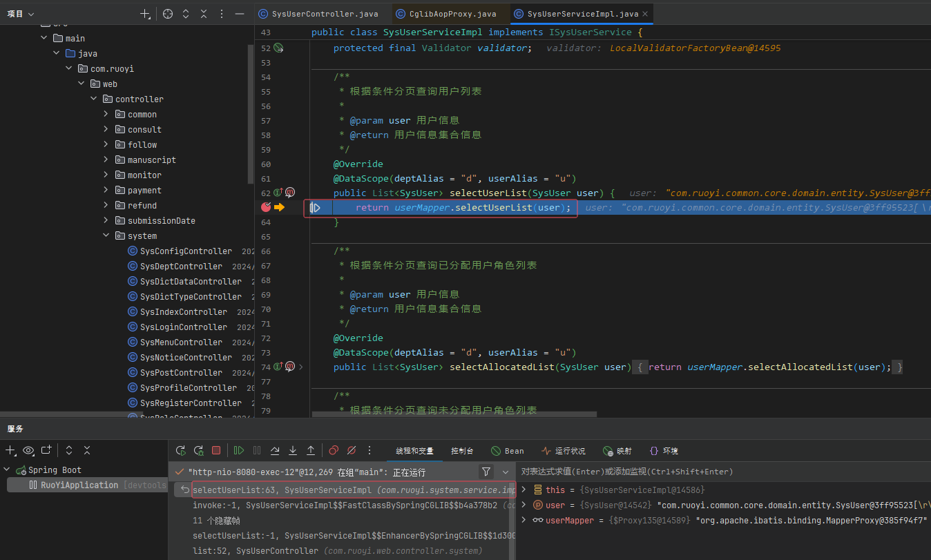
Task: Locate the opened file in the project tree
Action: [x=168, y=14]
